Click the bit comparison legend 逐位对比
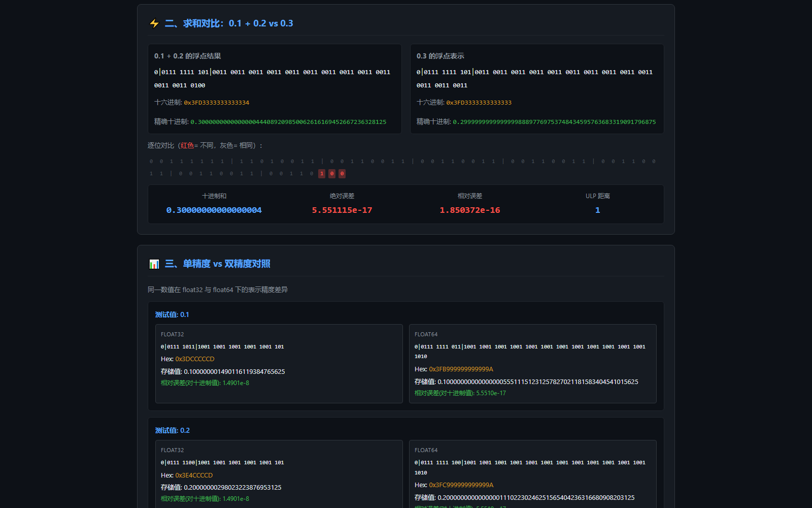This screenshot has width=812, height=508. coord(206,145)
